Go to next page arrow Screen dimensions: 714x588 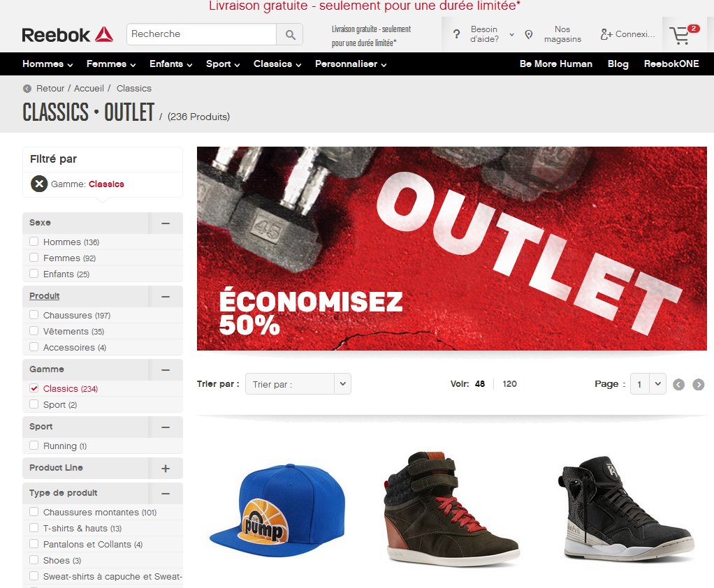698,385
